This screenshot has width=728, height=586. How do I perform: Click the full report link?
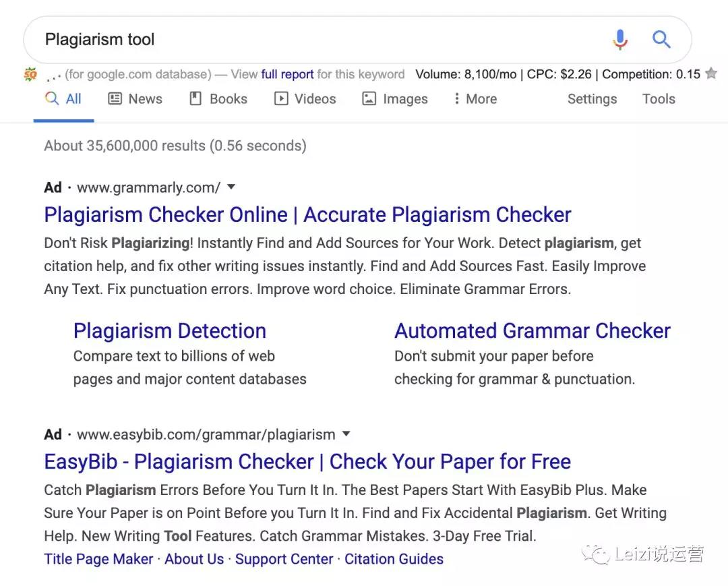(287, 74)
